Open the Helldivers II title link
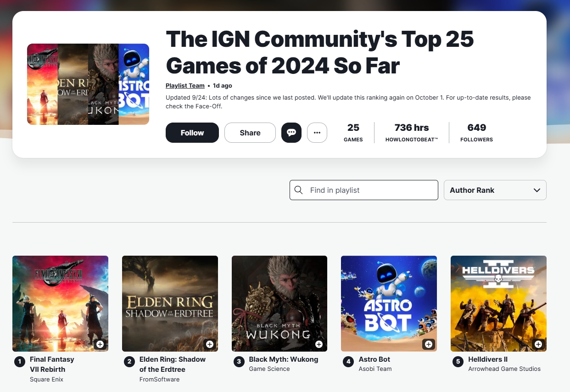 click(x=488, y=359)
